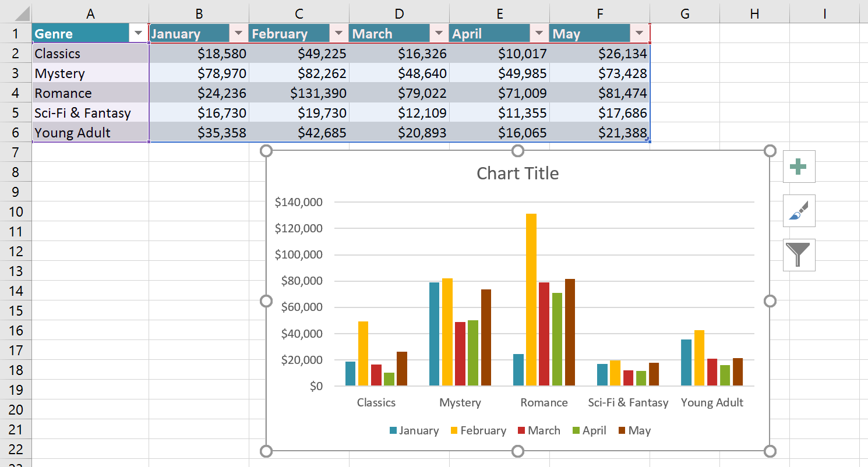The image size is (868, 467).
Task: Select the chart legend area
Action: pyautogui.click(x=518, y=430)
